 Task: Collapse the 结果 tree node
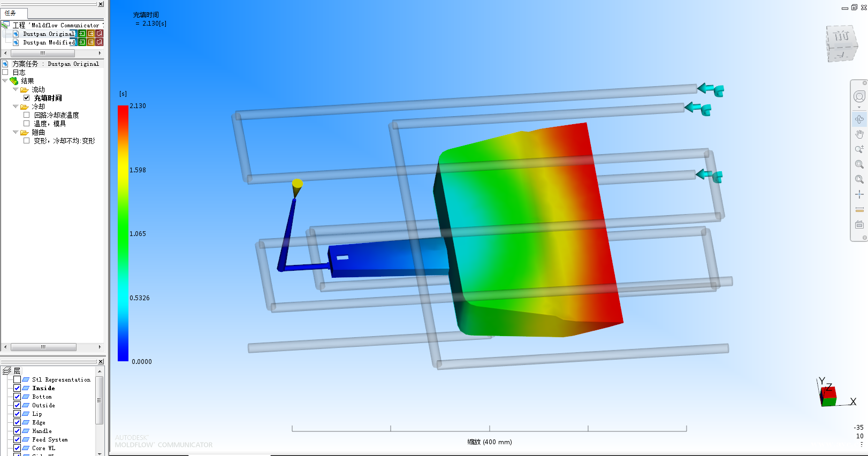5,81
